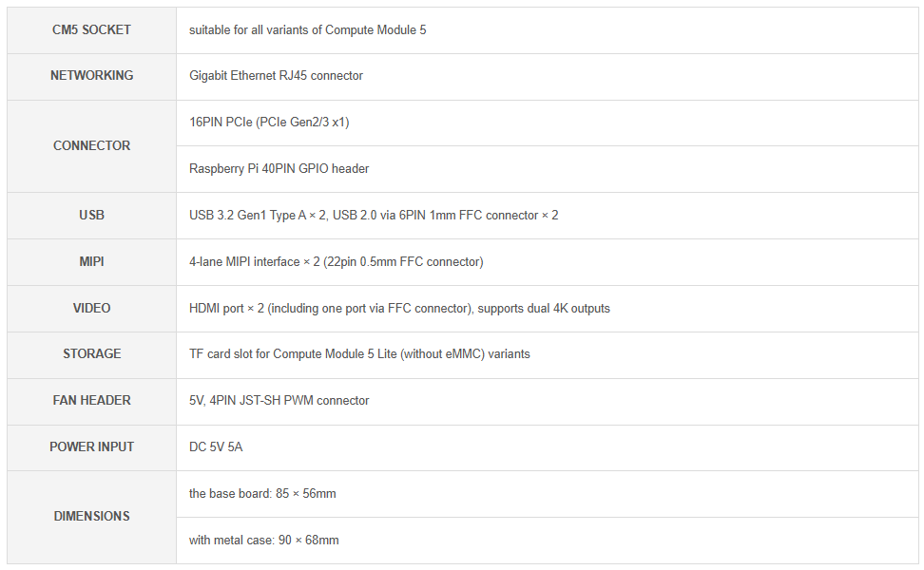Click the USB row header
Image resolution: width=924 pixels, height=570 pixels.
tap(91, 215)
